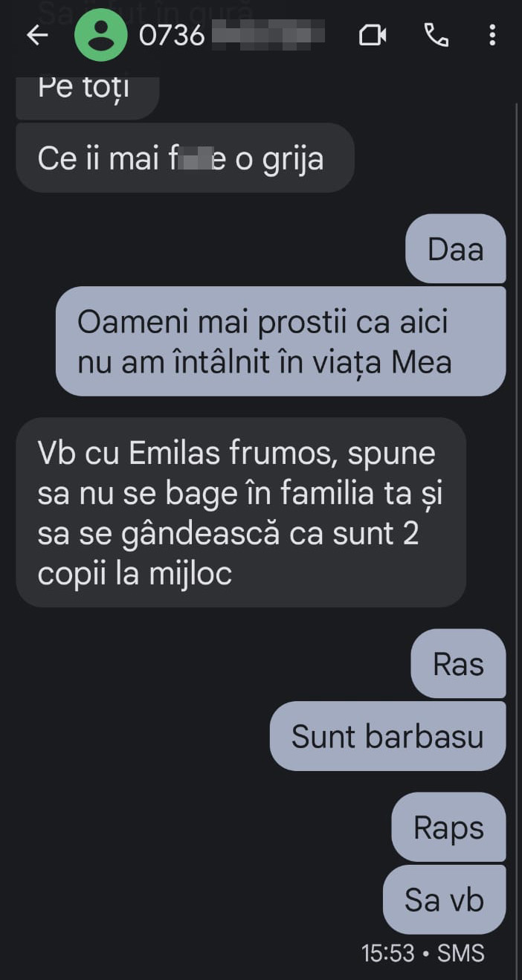Open the green contact avatar
This screenshot has width=522, height=980.
click(x=100, y=35)
